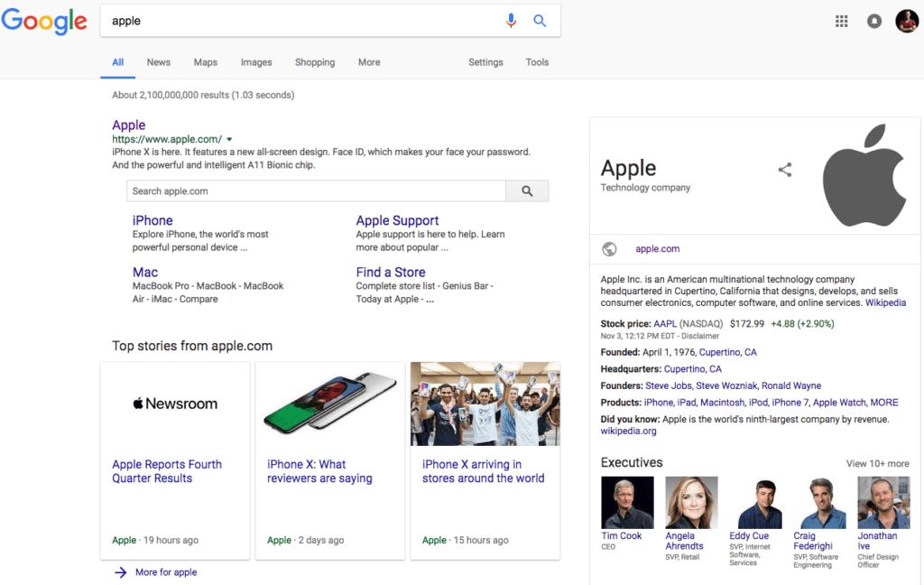The image size is (924, 585).
Task: Open Tim Cook's photo
Action: 627,503
